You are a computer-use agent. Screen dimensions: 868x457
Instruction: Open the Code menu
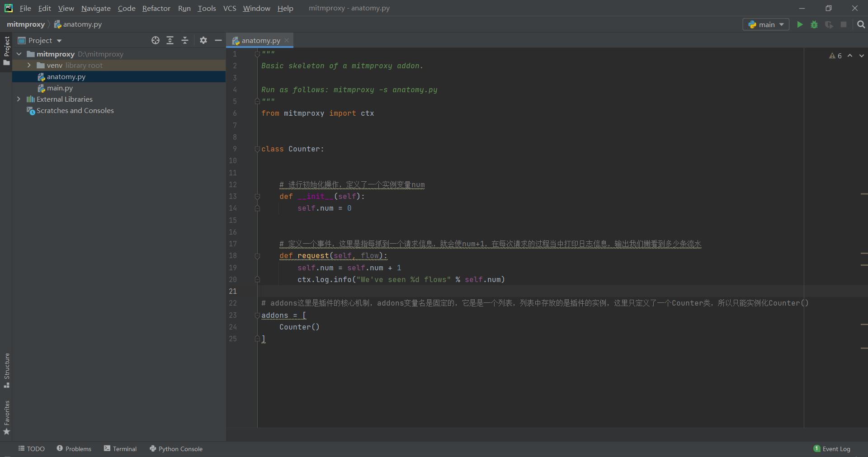coord(127,8)
